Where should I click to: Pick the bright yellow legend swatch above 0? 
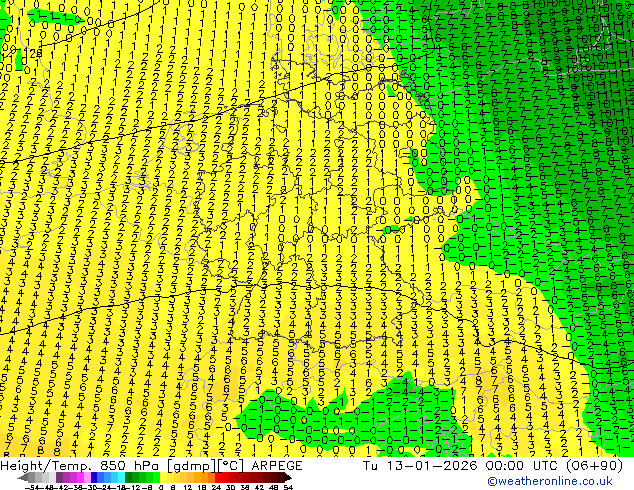[x=163, y=478]
